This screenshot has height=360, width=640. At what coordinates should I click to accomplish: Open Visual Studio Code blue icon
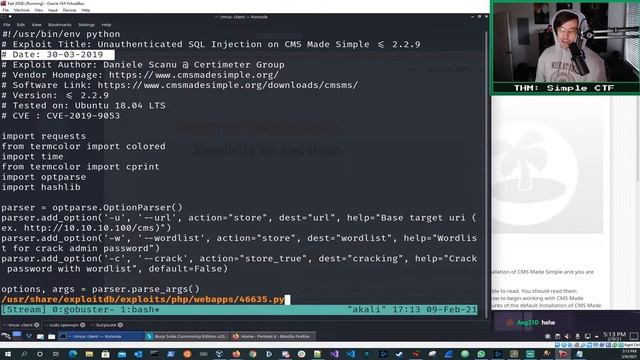[351, 354]
